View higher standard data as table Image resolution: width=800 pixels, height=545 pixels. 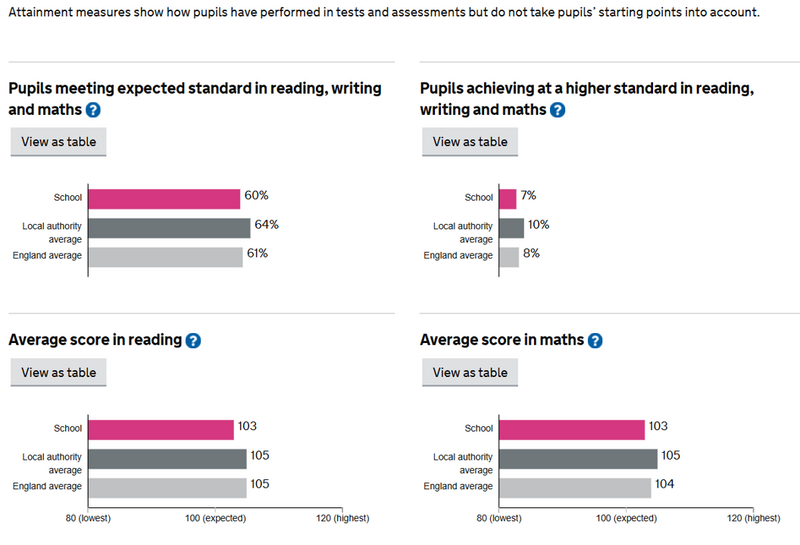470,142
